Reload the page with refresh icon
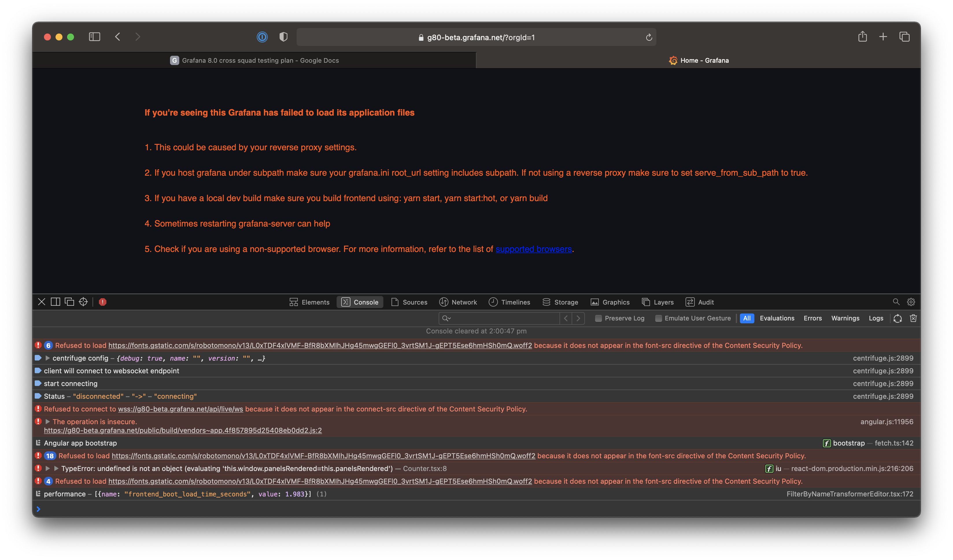 [x=649, y=37]
